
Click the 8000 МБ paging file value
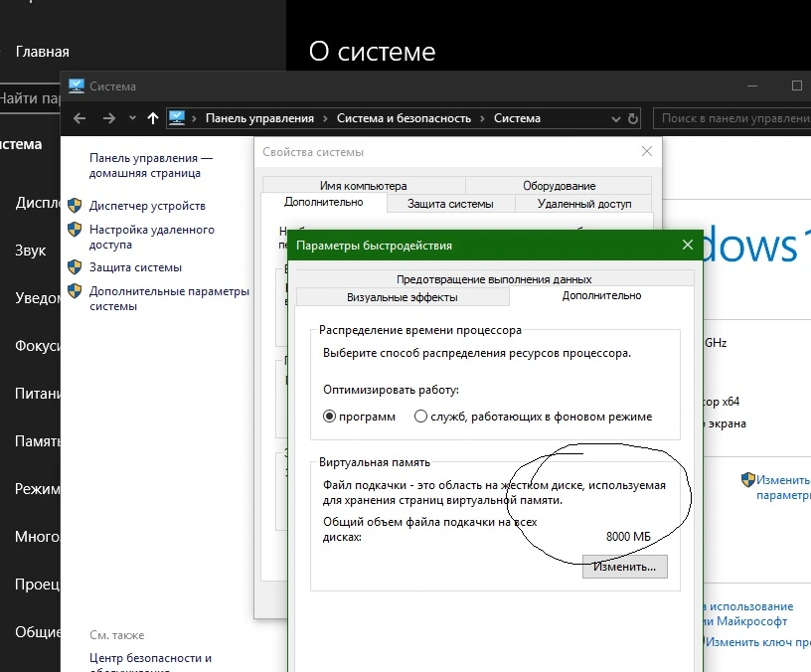[628, 537]
